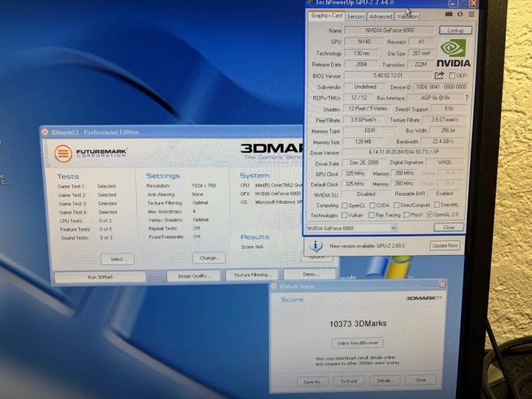
Task: Click the info icon beside update notice
Action: (316, 245)
